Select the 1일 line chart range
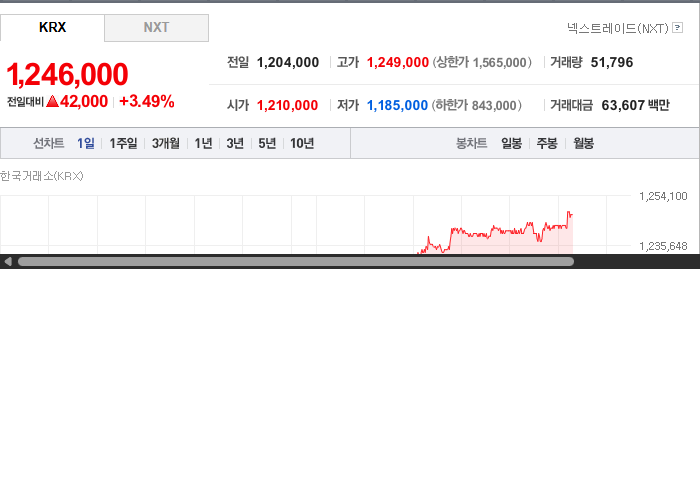Image resolution: width=700 pixels, height=490 pixels. pyautogui.click(x=86, y=143)
